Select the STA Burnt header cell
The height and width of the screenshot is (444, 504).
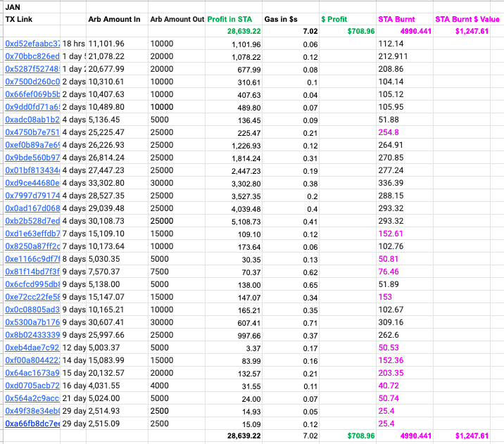(404, 19)
